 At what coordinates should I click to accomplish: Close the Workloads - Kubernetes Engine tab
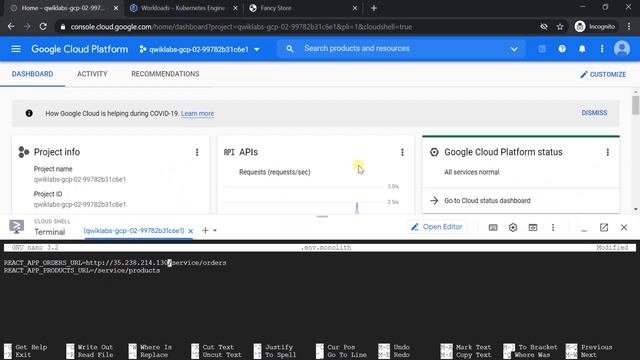click(x=235, y=8)
